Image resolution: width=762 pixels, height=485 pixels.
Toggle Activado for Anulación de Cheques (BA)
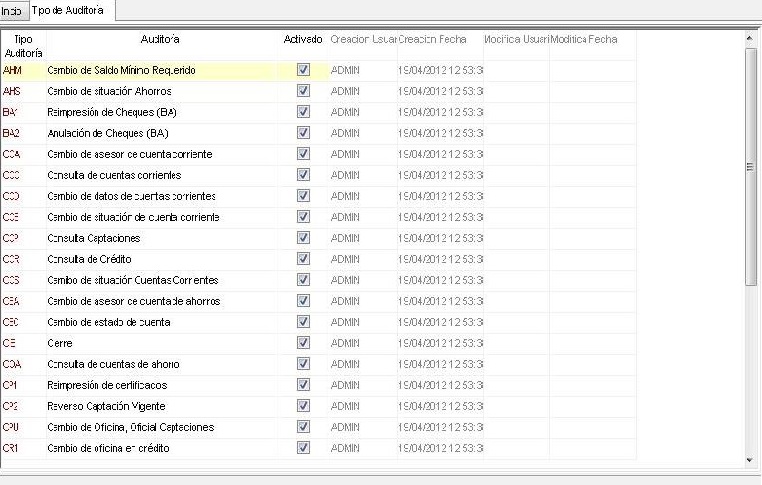point(303,133)
